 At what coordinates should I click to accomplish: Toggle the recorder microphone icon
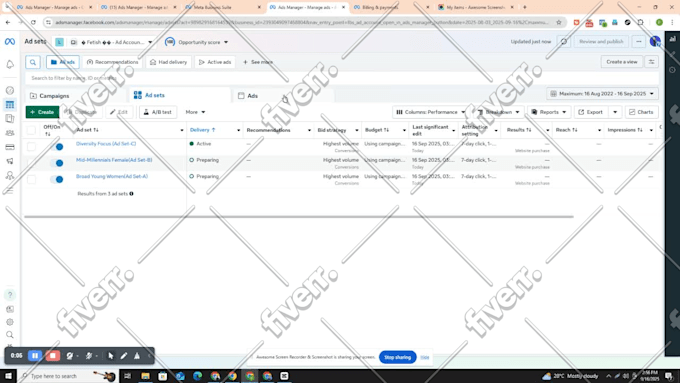89,356
